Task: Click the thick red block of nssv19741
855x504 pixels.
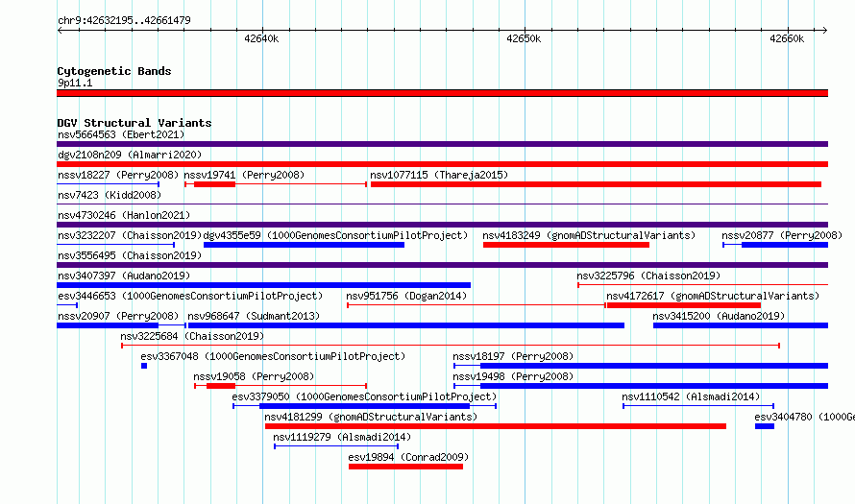Action: click(x=215, y=184)
